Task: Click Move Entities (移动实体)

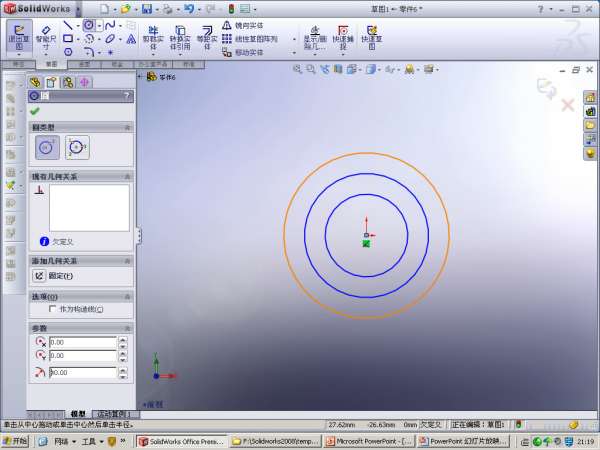Action: point(243,52)
